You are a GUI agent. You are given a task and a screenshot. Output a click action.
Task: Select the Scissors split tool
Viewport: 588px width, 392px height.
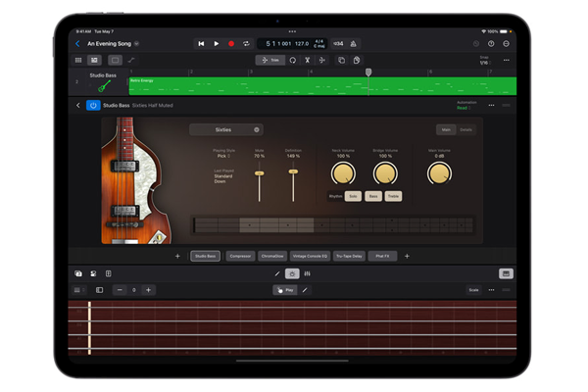tap(307, 60)
